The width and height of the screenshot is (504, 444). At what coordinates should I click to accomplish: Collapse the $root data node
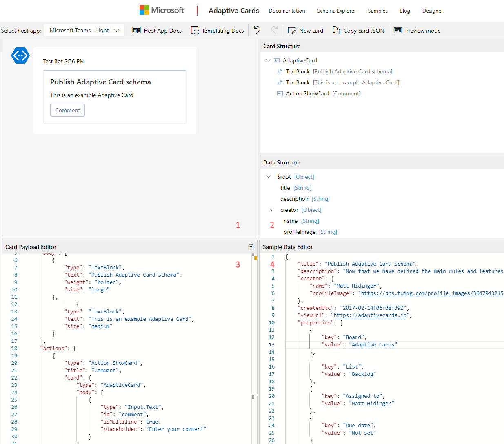pos(269,177)
